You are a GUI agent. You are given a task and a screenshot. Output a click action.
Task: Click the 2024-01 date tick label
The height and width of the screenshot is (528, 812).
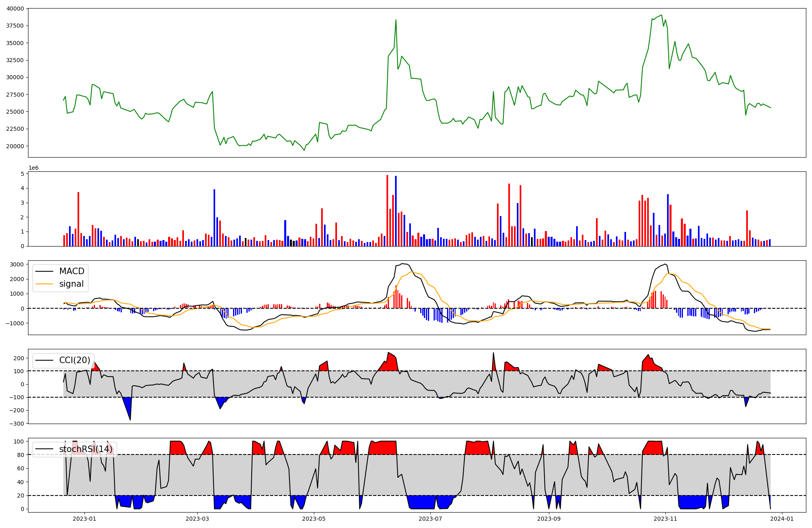pyautogui.click(x=782, y=519)
